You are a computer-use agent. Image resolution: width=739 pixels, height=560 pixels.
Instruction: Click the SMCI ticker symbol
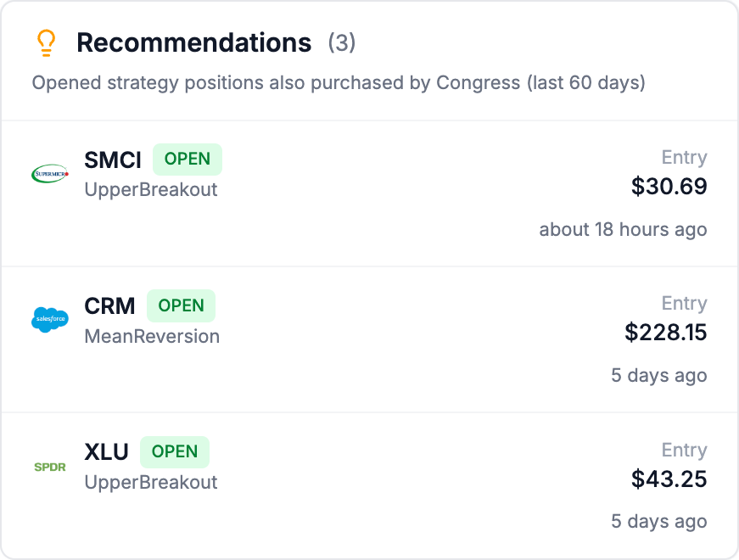(111, 160)
